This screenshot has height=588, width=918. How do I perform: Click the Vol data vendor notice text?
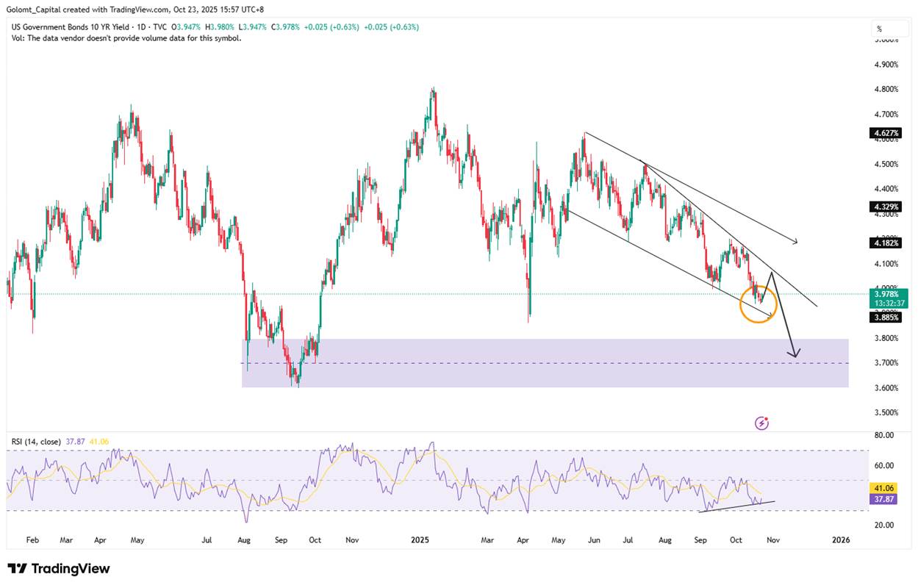click(126, 38)
